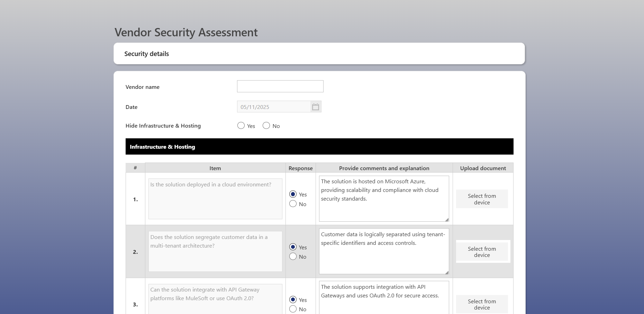Grab resize handle of Azure comment box
Screen dimensions: 644x314
click(447, 220)
